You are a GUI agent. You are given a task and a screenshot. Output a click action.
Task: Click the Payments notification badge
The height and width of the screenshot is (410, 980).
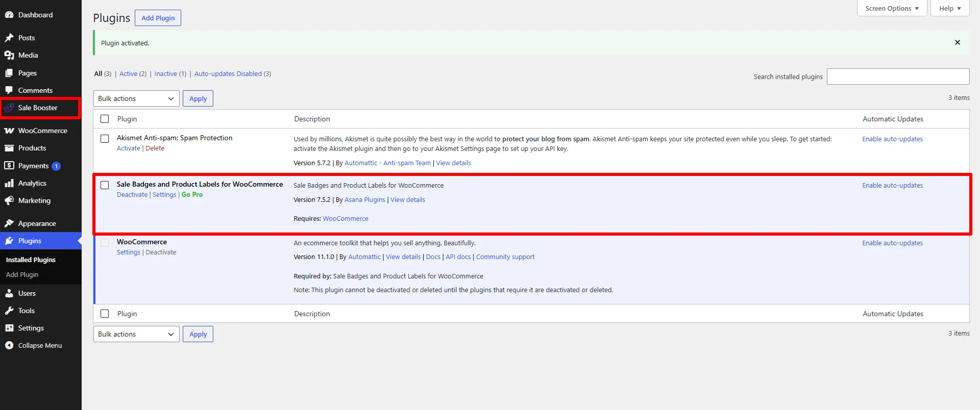click(56, 166)
